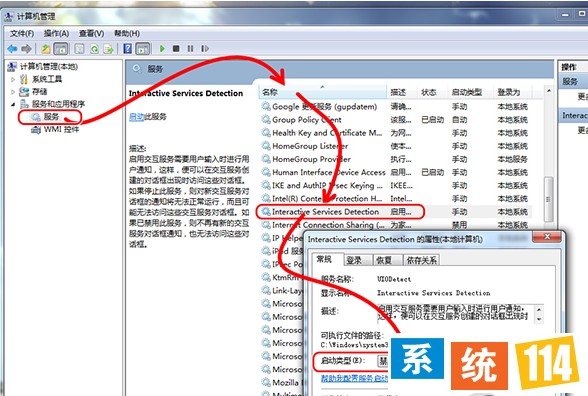This screenshot has width=588, height=396.
Task: Click the refresh toolbar icon
Action: 94,49
